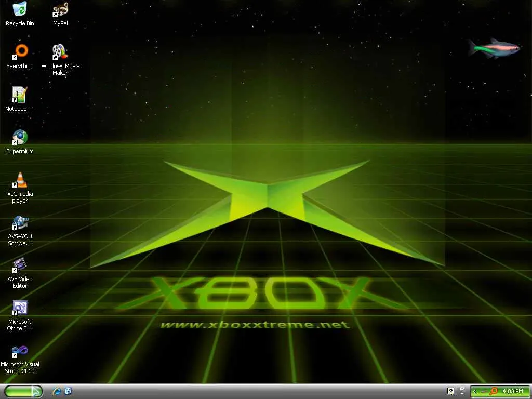532x399 pixels.
Task: Click the language bar help question-mark icon
Action: (x=450, y=391)
